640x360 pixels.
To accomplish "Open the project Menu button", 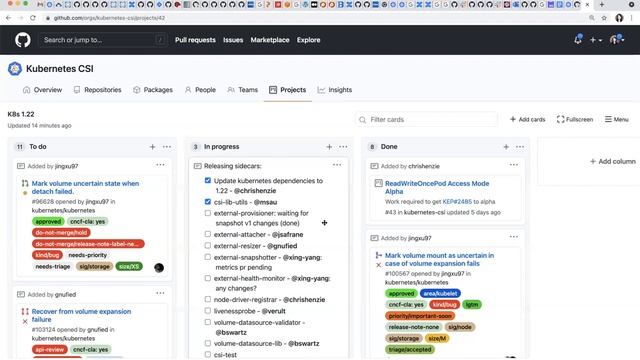I will [617, 119].
